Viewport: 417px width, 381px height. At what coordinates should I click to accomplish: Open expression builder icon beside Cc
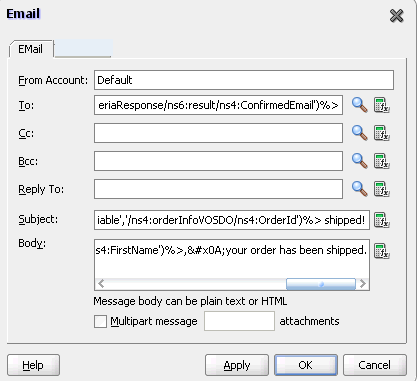coord(382,133)
